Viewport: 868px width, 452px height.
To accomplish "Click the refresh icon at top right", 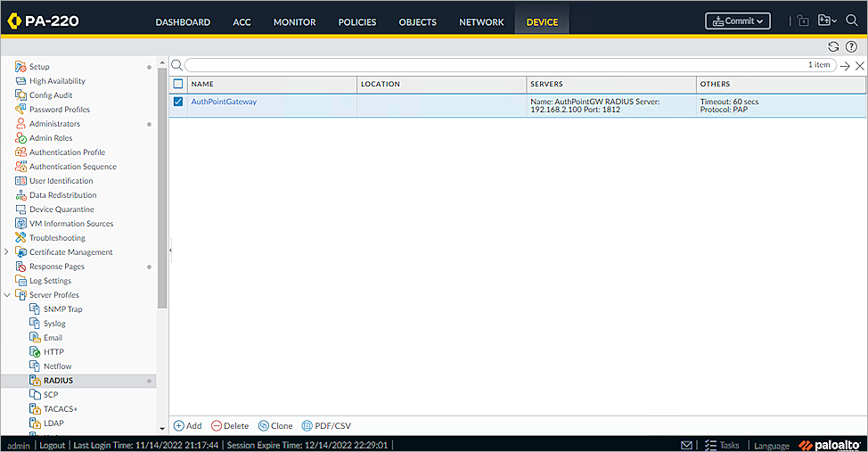I will [x=833, y=46].
